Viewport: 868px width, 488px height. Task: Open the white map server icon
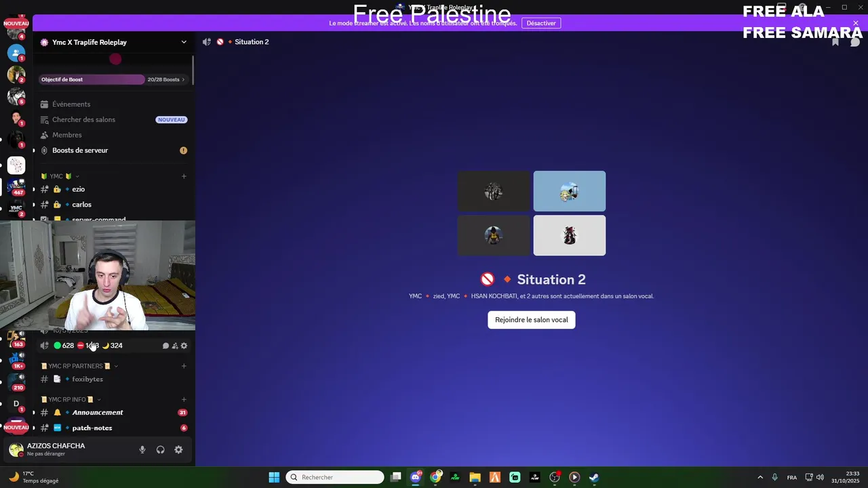tap(16, 165)
